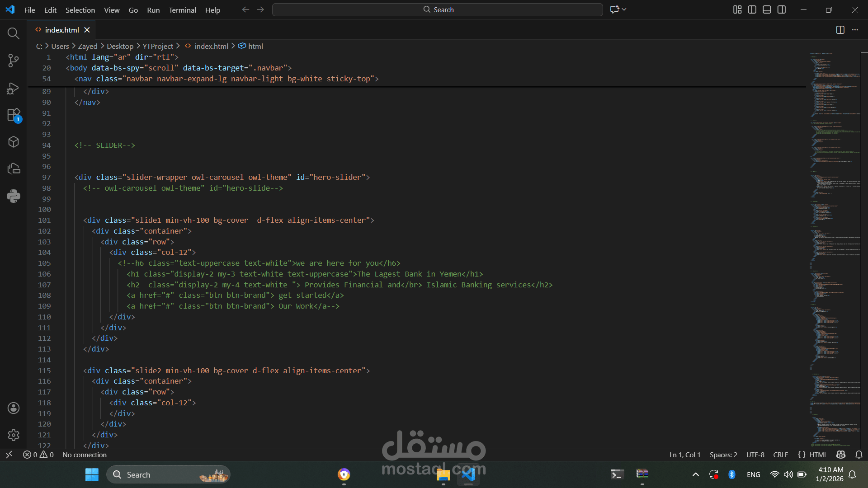Viewport: 868px width, 488px height.
Task: Open the Extensions view with badge
Action: pos(14,115)
